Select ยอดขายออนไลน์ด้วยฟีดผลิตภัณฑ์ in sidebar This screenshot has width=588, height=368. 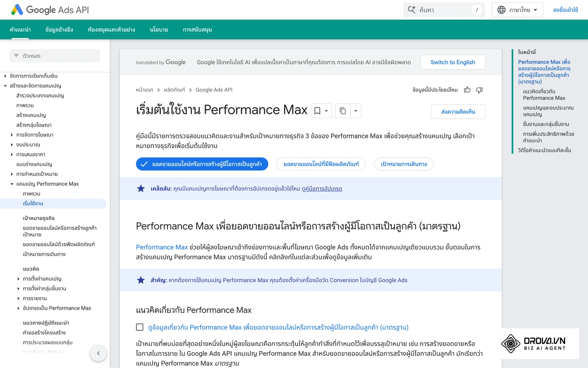tap(59, 244)
